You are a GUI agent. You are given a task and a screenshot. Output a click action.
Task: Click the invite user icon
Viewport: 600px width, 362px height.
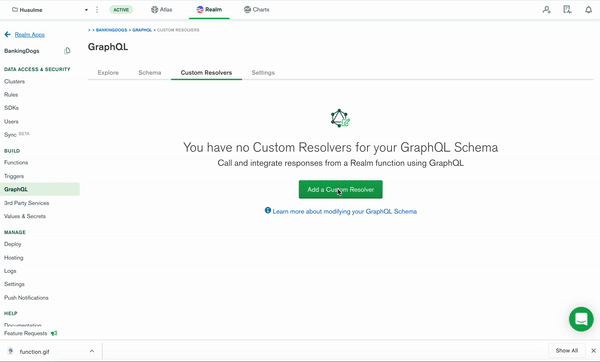tap(546, 10)
